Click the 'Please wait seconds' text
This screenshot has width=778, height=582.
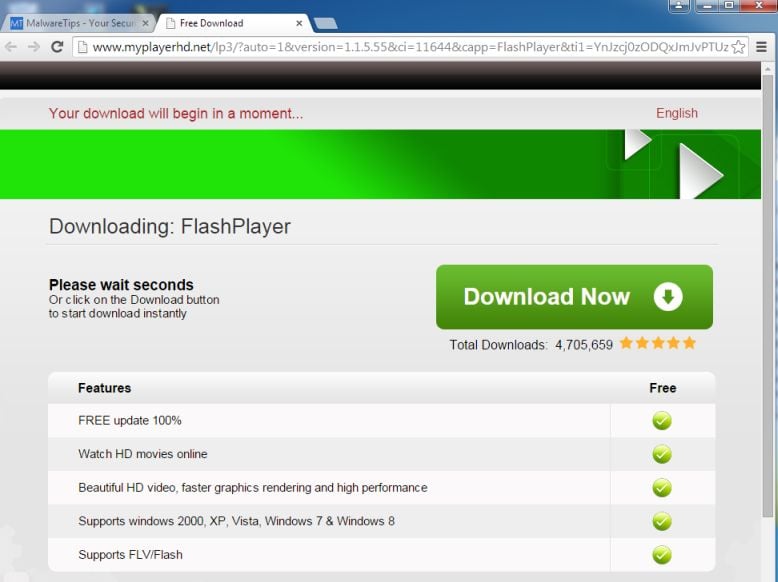121,285
